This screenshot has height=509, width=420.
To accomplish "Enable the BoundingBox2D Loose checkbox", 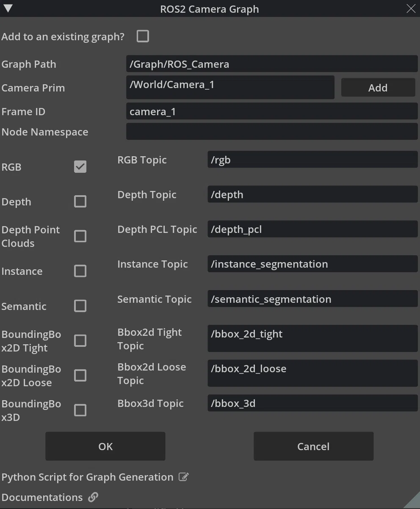I will coord(80,375).
